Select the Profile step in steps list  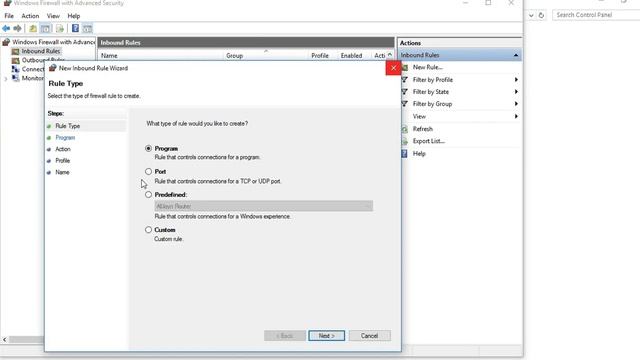(63, 160)
